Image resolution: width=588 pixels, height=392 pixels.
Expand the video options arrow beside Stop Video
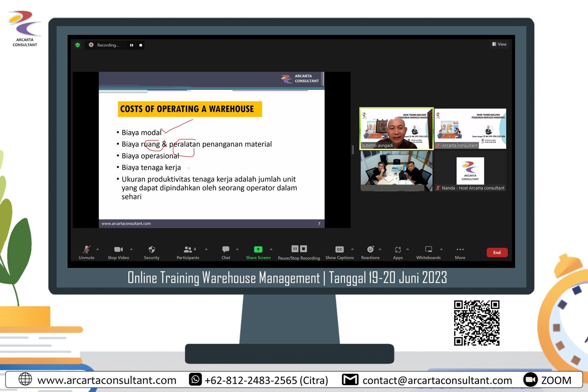[131, 249]
